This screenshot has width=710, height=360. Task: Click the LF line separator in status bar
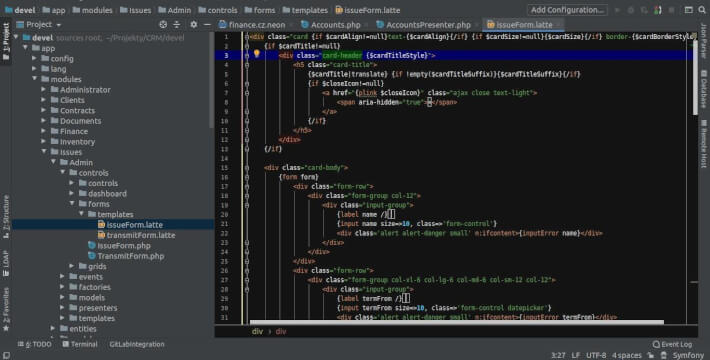576,355
